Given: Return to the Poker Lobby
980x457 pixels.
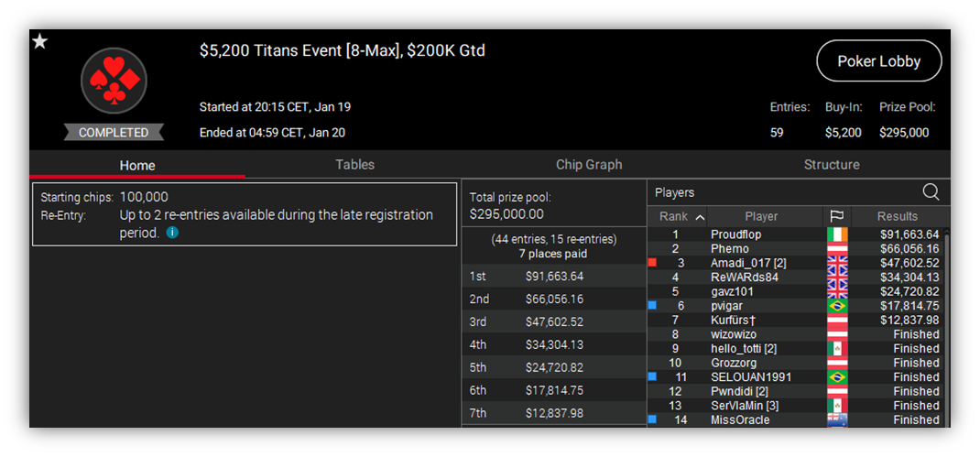Looking at the screenshot, I should coord(878,61).
